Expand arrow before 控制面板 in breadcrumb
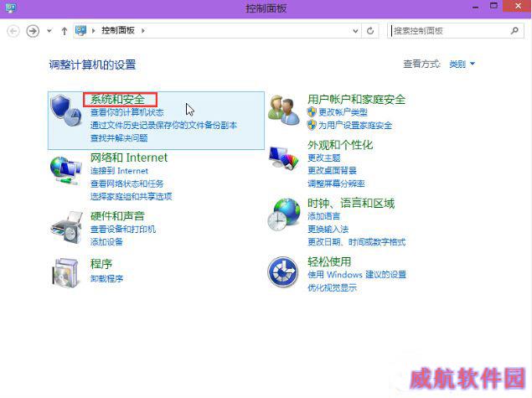 [93, 30]
